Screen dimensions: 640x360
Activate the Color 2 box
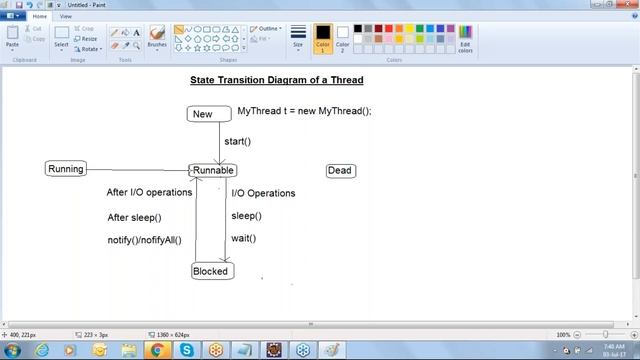(x=342, y=39)
